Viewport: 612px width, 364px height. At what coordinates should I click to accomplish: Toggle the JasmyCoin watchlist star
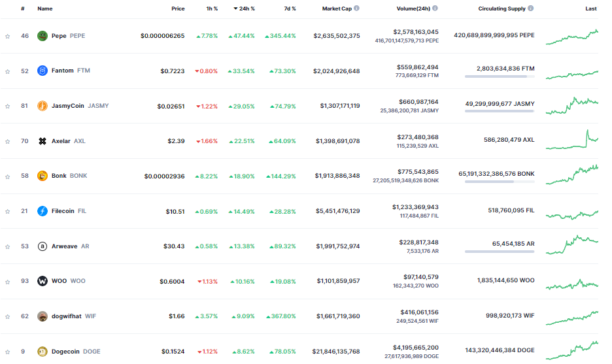(7, 106)
